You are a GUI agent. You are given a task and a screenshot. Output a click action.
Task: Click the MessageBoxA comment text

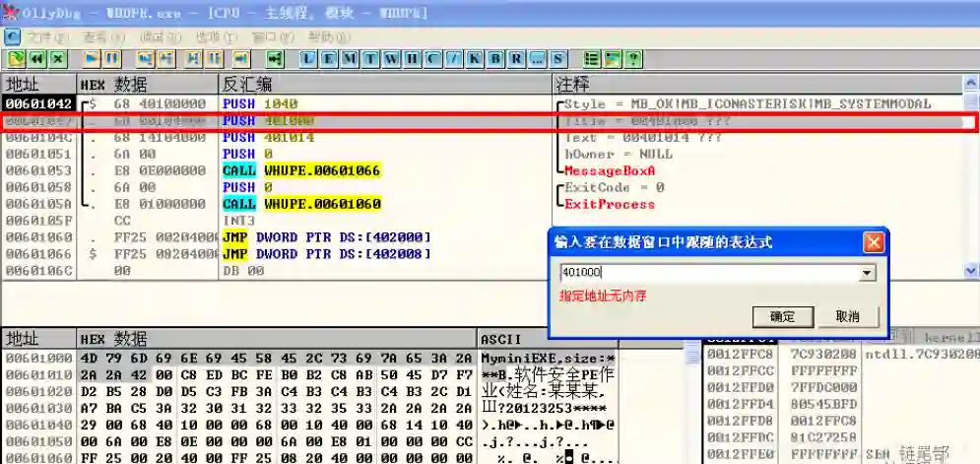point(610,170)
